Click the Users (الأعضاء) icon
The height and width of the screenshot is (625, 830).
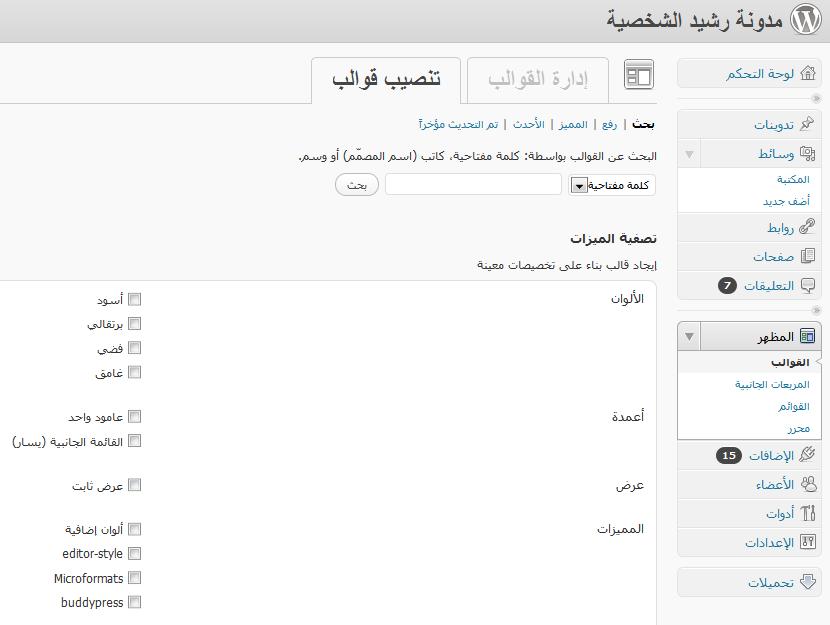[807, 485]
